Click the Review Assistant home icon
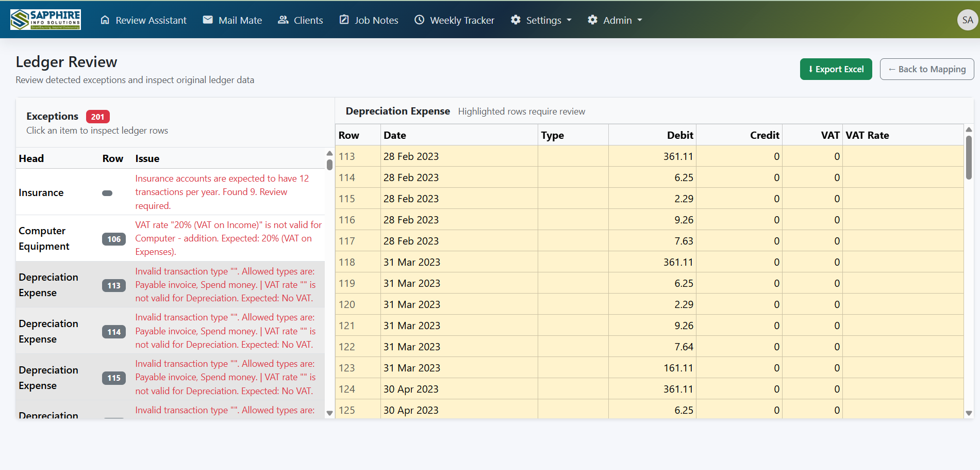Screen dimensions: 980x470 105,20
